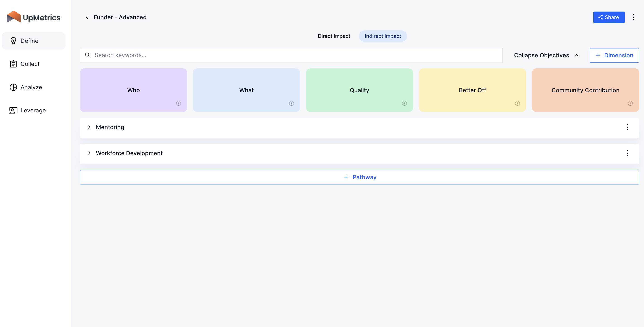
Task: Expand the Mentoring pathway
Action: pos(89,127)
